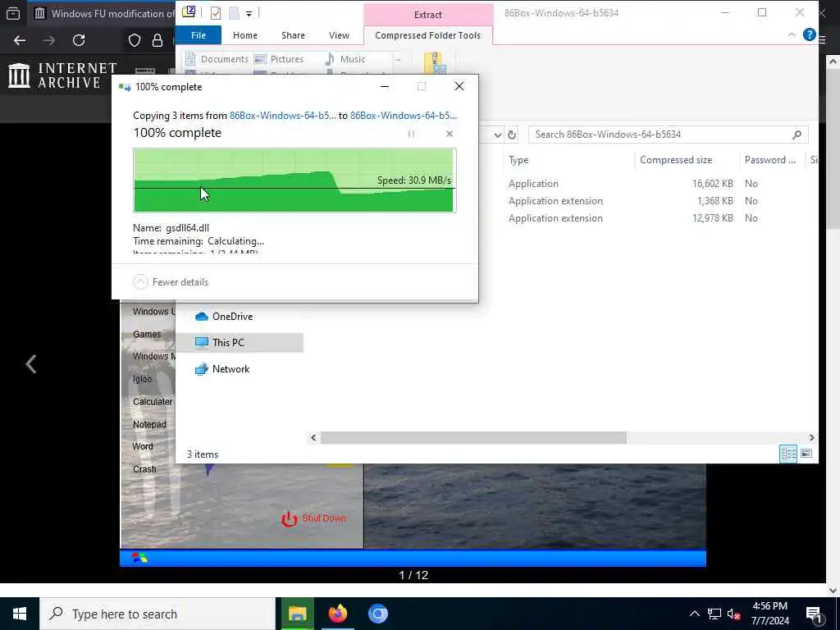The width and height of the screenshot is (840, 630).
Task: Open Firefox from the taskbar
Action: (x=337, y=614)
